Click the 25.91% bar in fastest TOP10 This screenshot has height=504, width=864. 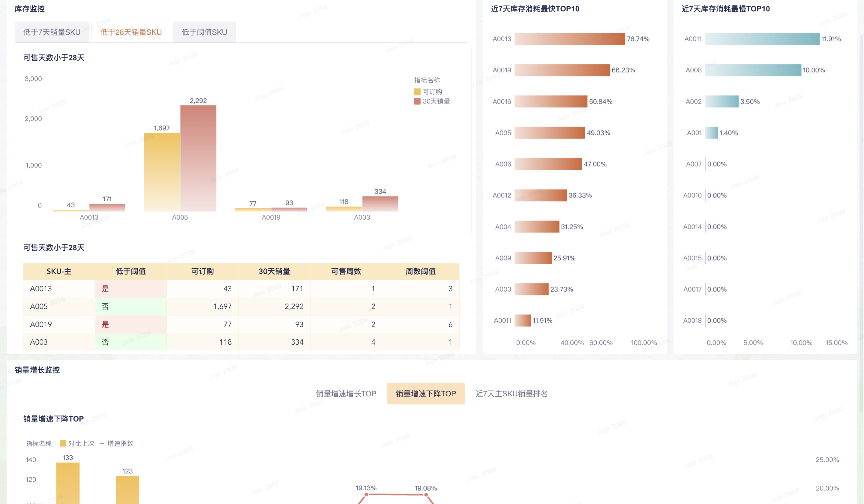coord(533,258)
